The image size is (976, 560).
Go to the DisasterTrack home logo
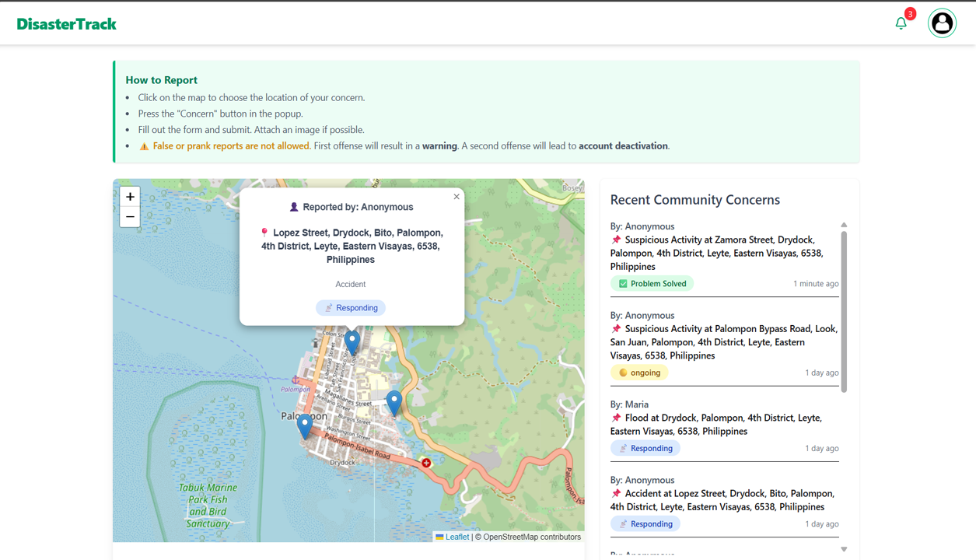click(67, 24)
